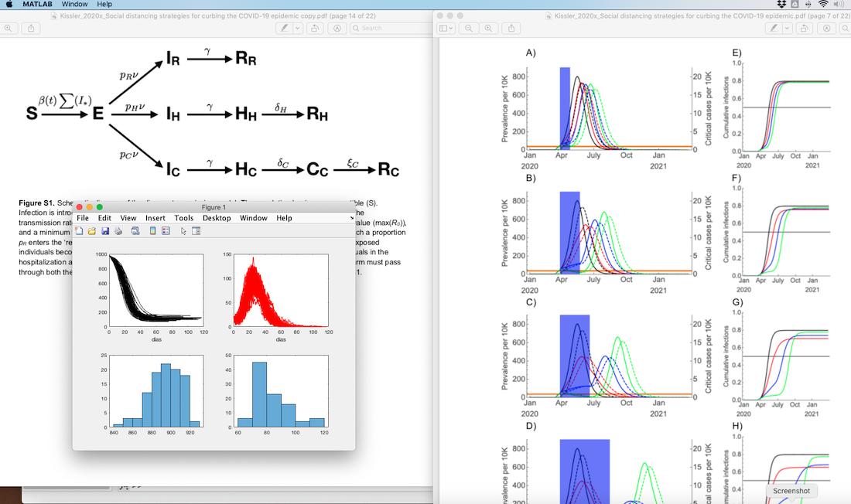Insert Colorbar using the toolbar icon
Screen dimensions: 851x504
pos(152,231)
